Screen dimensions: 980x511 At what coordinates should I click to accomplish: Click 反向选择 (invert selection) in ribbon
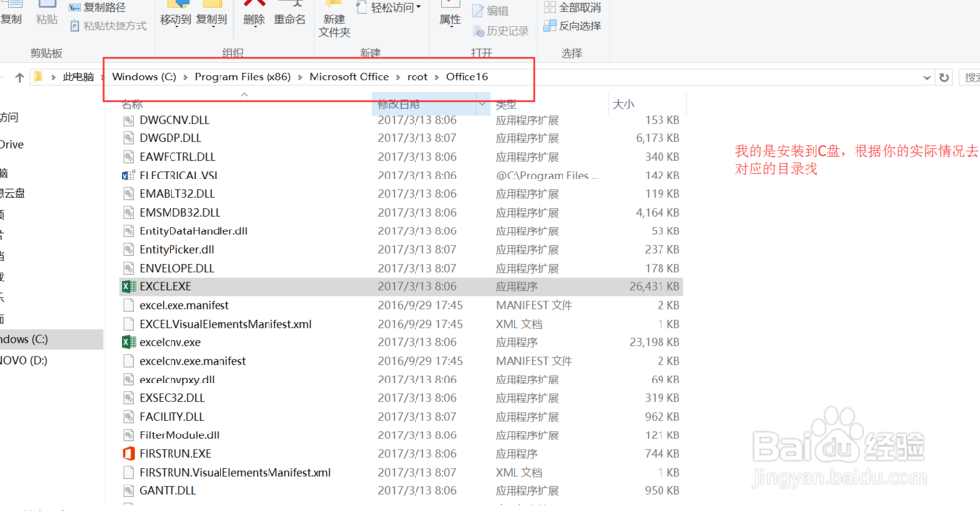(572, 26)
